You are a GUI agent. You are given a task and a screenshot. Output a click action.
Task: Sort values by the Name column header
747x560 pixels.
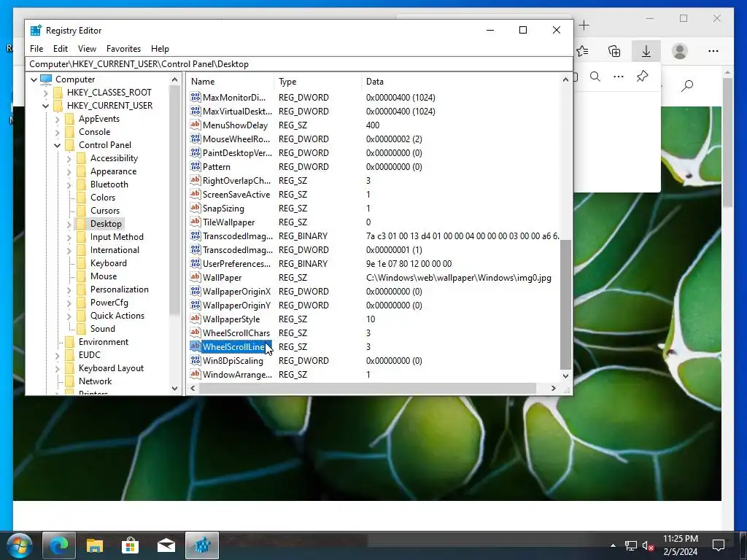pyautogui.click(x=230, y=82)
